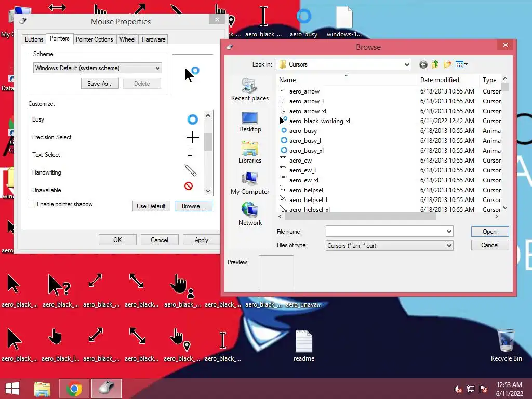Click Open in the Browse dialog
Screen dimensions: 532x399
[489, 231]
